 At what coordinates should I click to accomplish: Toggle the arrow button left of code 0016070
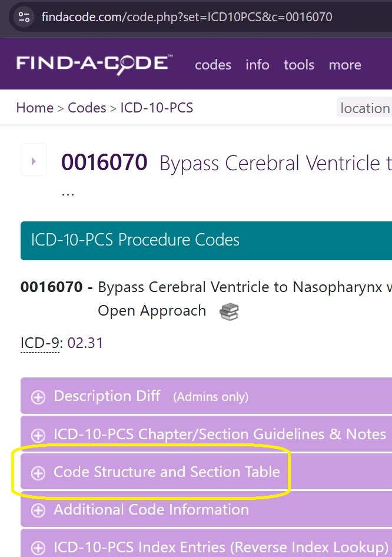click(34, 161)
